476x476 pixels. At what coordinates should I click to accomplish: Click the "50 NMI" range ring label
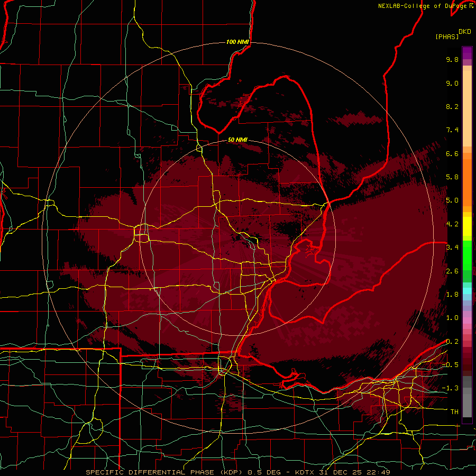(237, 140)
